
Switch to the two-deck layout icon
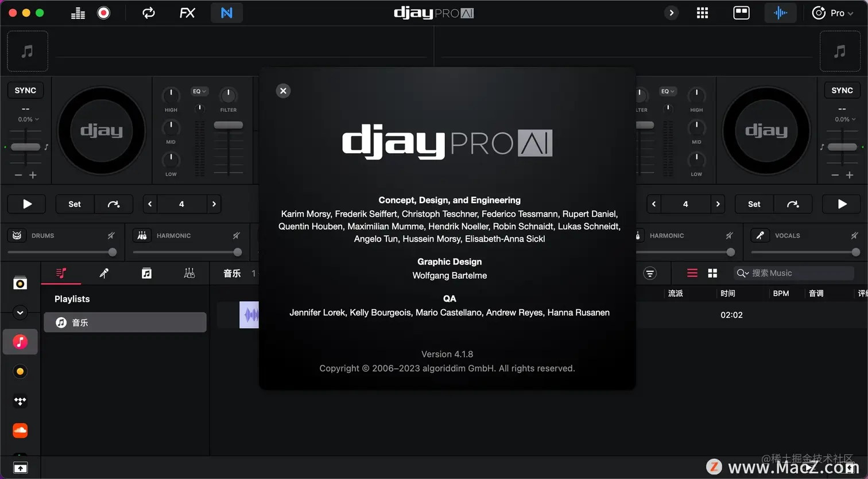click(x=741, y=13)
